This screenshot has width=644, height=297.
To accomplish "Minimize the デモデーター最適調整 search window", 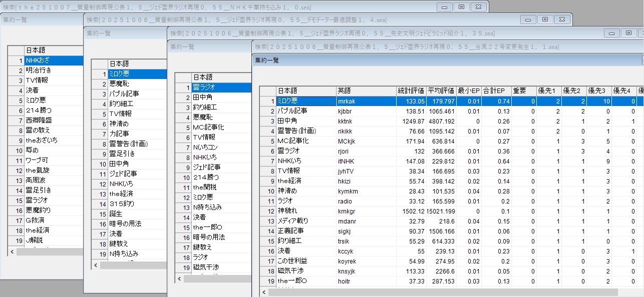I will coord(528,19).
